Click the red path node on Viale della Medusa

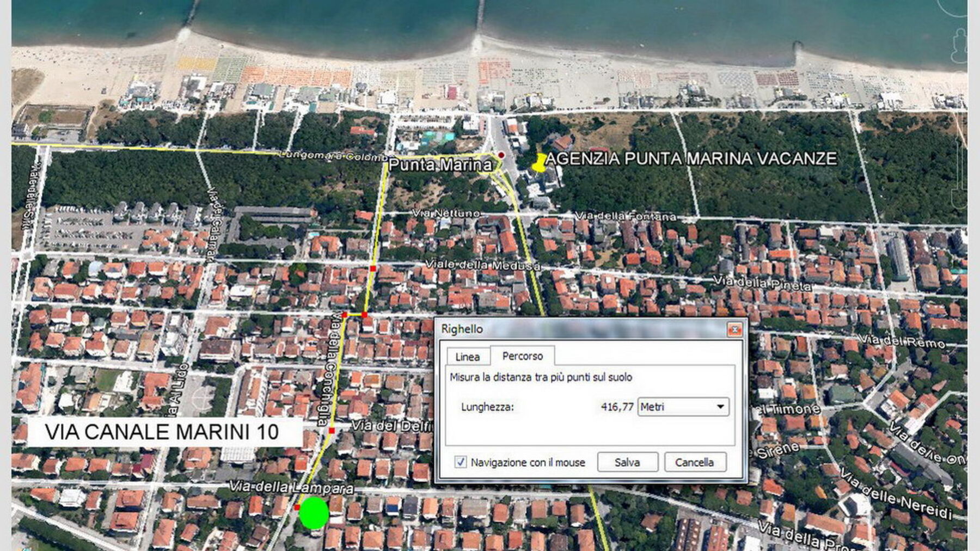[373, 268]
